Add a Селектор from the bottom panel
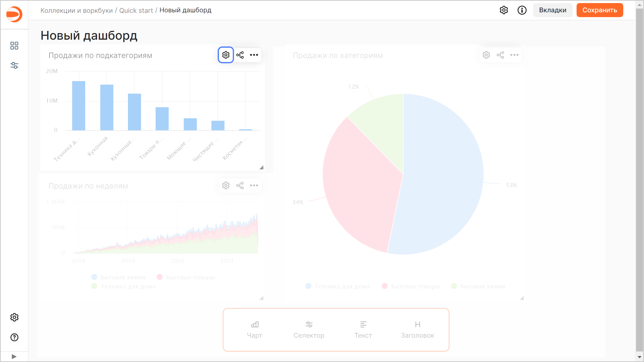Image resolution: width=644 pixels, height=362 pixels. 309,329
